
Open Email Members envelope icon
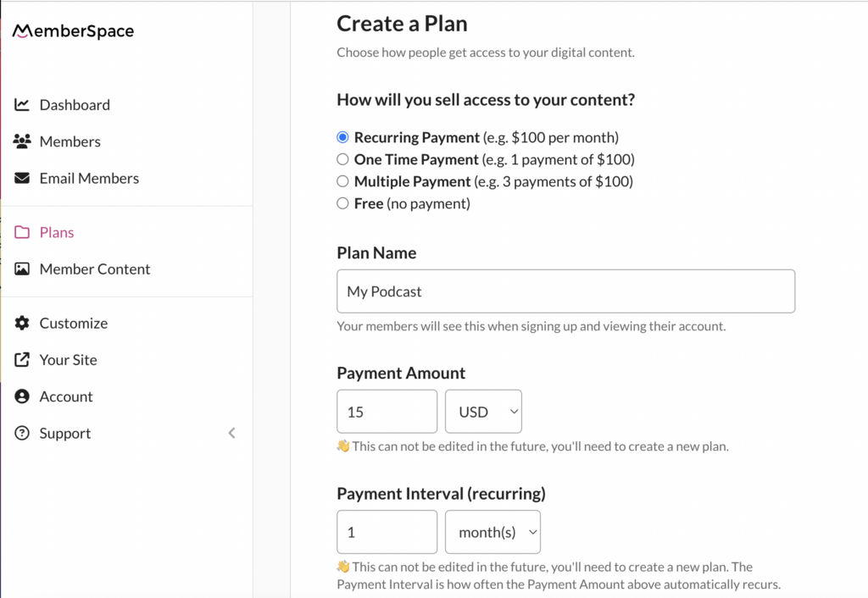tap(24, 178)
